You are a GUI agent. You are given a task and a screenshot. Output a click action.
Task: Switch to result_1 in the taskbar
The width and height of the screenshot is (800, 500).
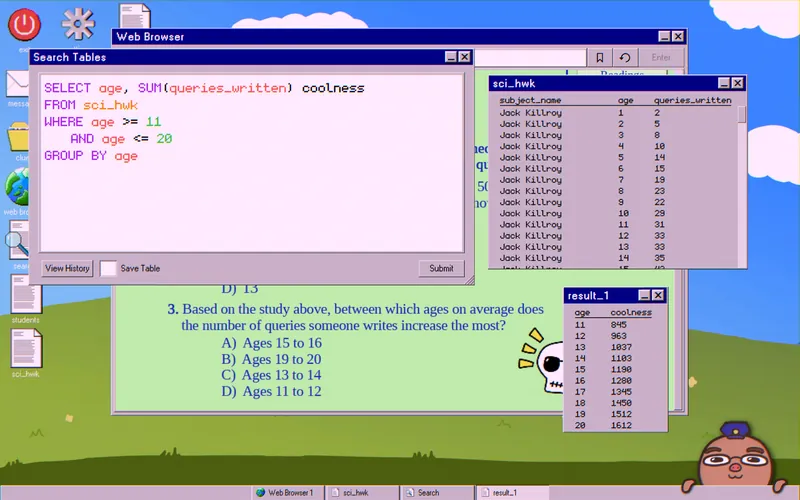(512, 492)
